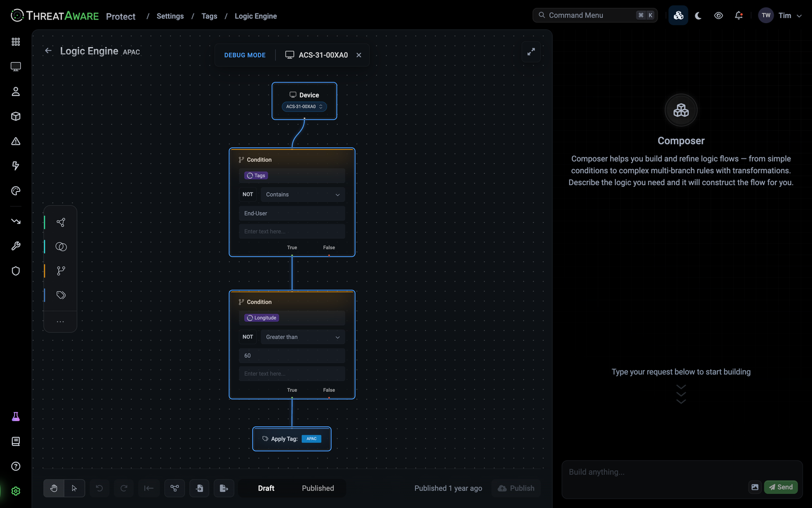Open the notifications bell
812x508 pixels.
[739, 16]
